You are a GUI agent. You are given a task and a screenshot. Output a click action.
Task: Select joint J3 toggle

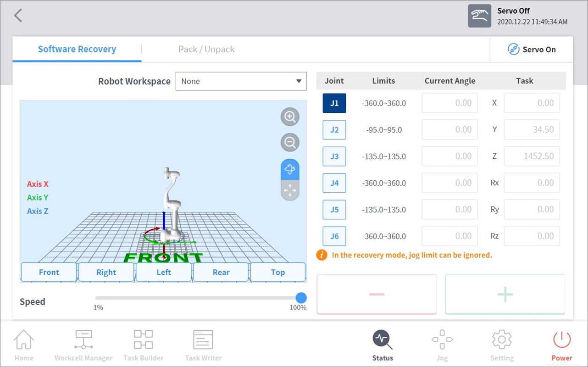[x=334, y=156]
